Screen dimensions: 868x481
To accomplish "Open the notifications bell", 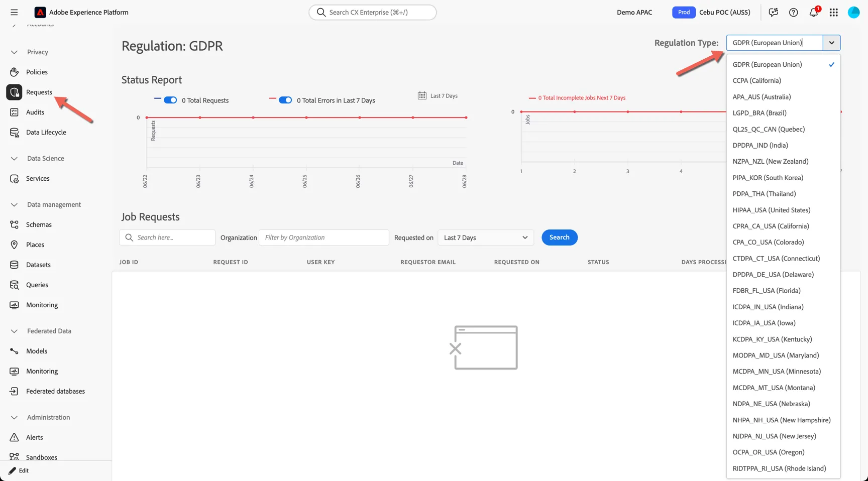I will (x=814, y=12).
